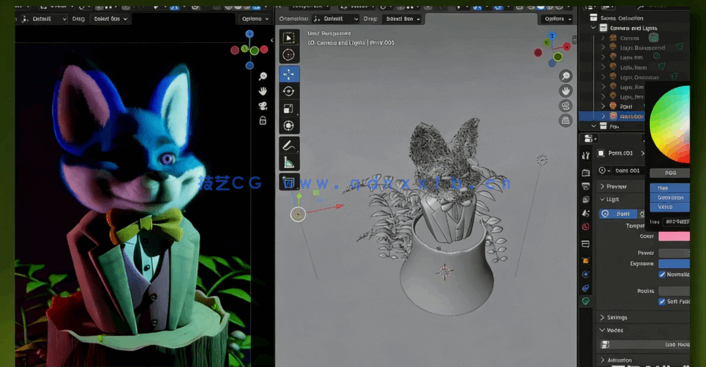706x367 pixels.
Task: Click the RGB mode button in color picker
Action: point(670,173)
